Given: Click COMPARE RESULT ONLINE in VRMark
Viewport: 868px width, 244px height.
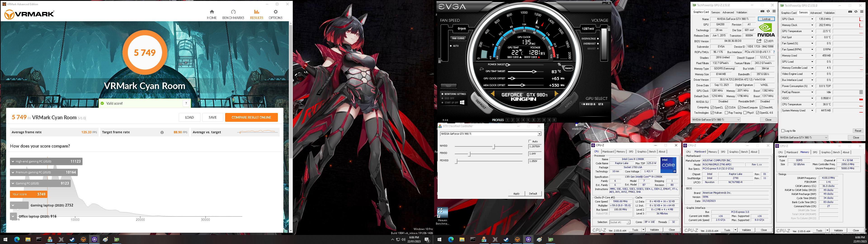Looking at the screenshot, I should pos(251,117).
